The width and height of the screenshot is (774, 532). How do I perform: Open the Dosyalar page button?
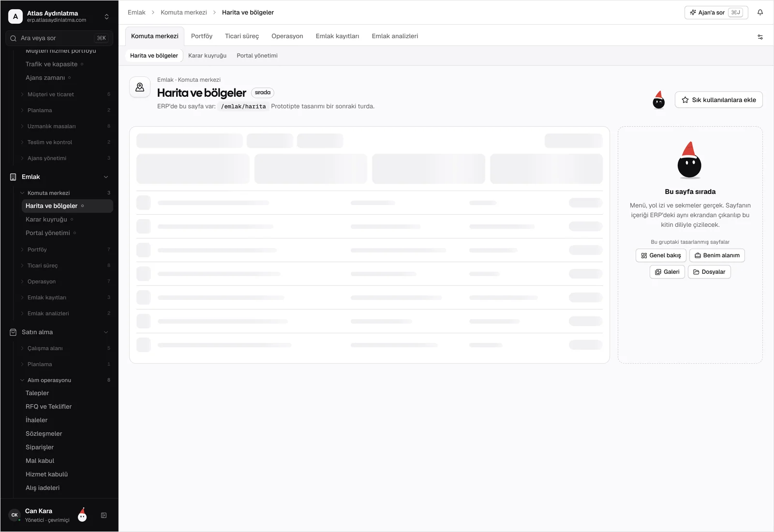pos(709,272)
